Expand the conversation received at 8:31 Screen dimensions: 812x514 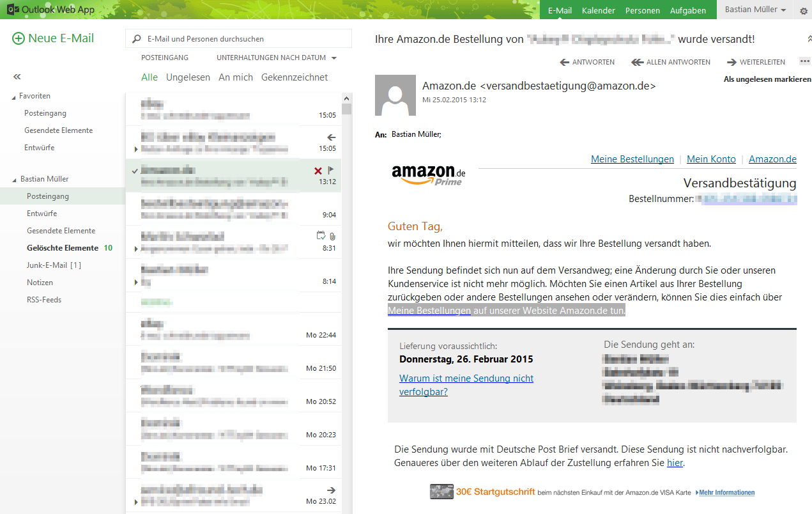(x=135, y=248)
